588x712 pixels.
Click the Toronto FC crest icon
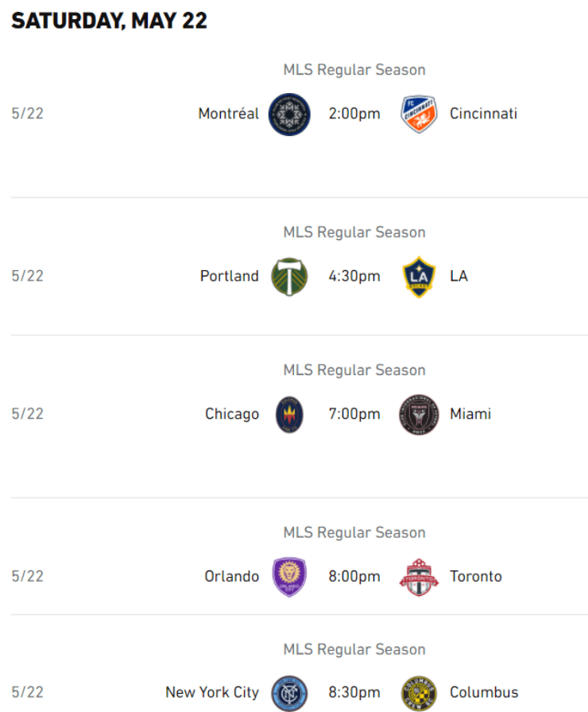click(x=419, y=577)
